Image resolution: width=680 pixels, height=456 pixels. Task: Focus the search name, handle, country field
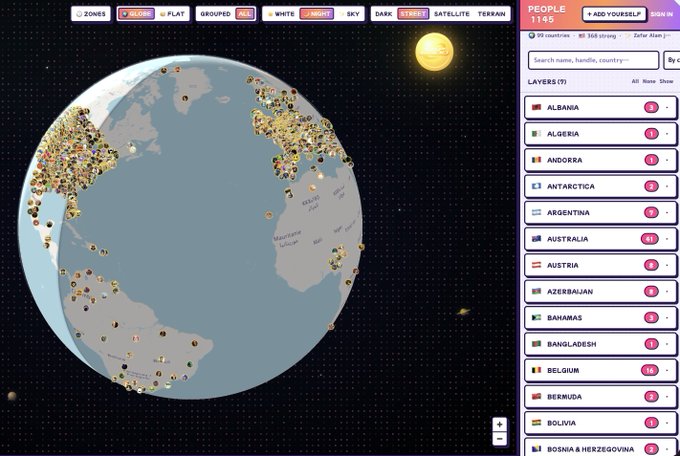(x=593, y=60)
